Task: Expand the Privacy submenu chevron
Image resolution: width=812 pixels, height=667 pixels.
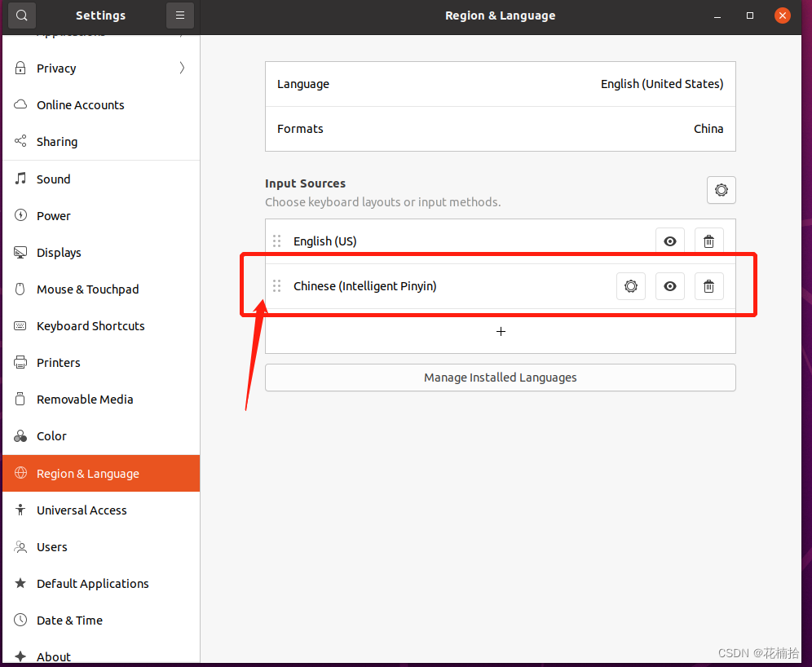Action: pos(182,68)
